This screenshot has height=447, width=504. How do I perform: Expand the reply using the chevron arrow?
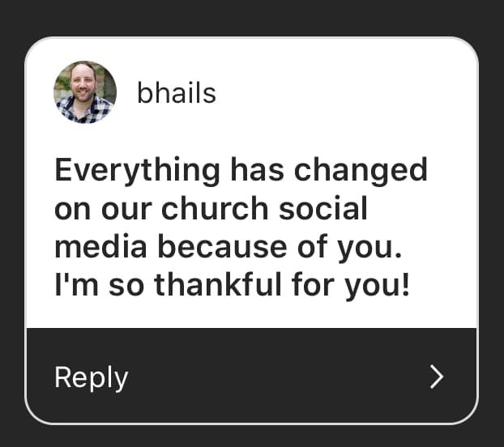click(x=437, y=377)
